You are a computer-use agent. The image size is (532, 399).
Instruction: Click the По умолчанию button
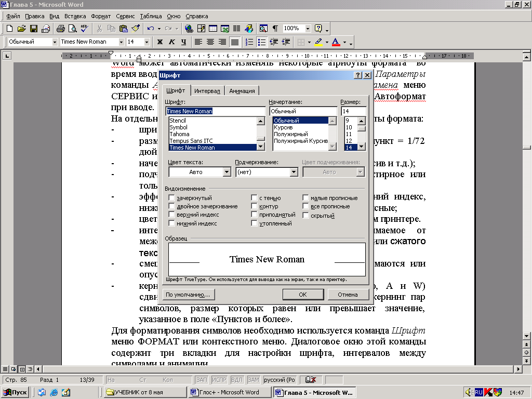point(188,295)
